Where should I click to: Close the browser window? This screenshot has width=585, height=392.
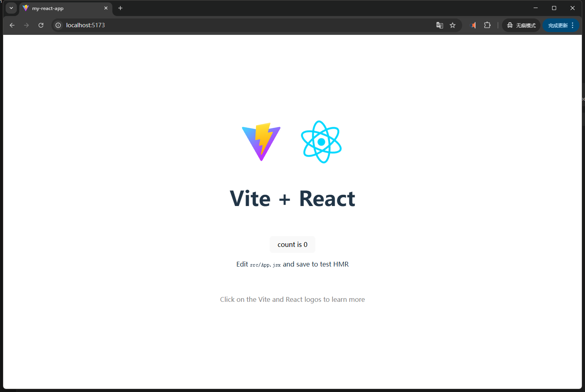573,8
